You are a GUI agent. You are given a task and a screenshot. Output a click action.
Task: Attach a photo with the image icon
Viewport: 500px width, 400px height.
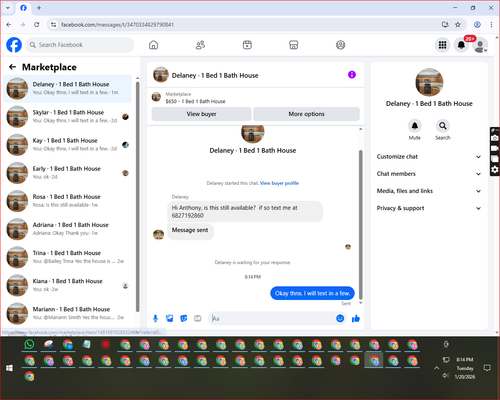coord(169,319)
